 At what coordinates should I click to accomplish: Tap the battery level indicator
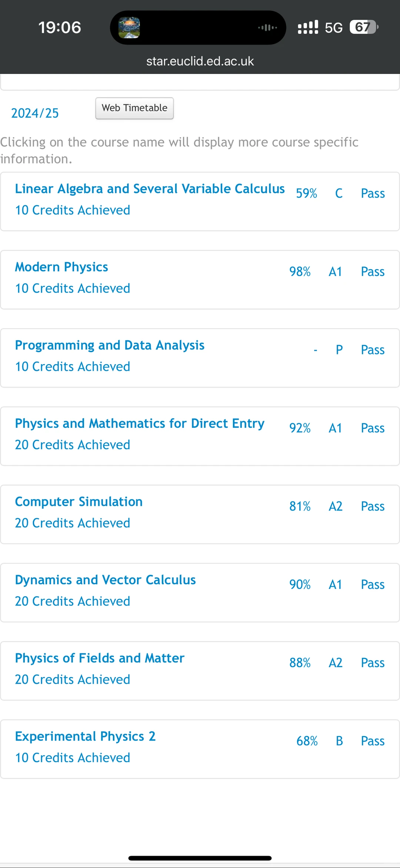[x=364, y=27]
